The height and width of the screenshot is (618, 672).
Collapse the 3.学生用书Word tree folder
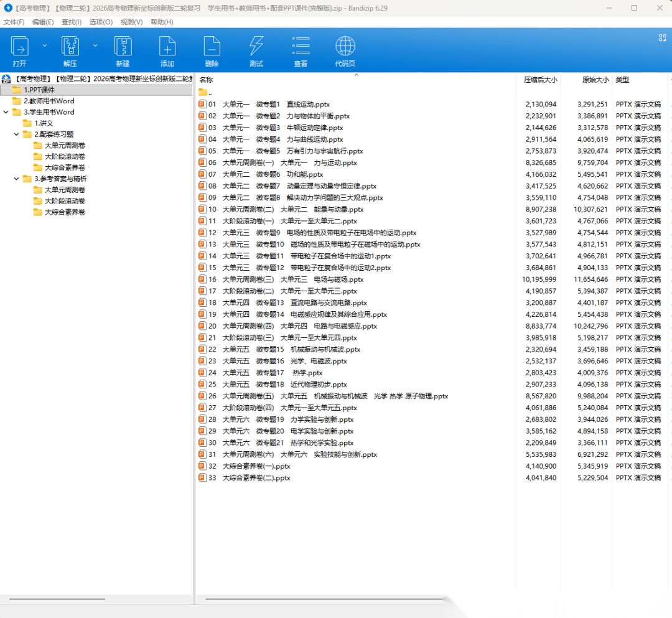pyautogui.click(x=6, y=112)
